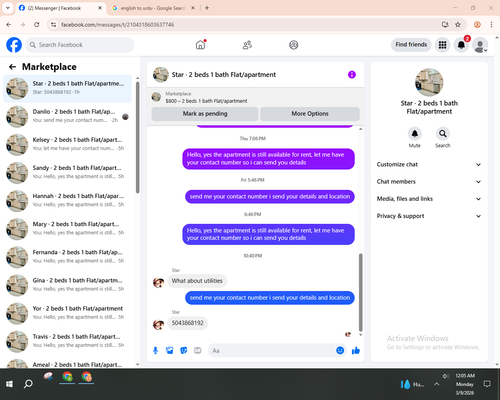Choose a sticker icon
The image size is (500, 400).
tap(184, 350)
